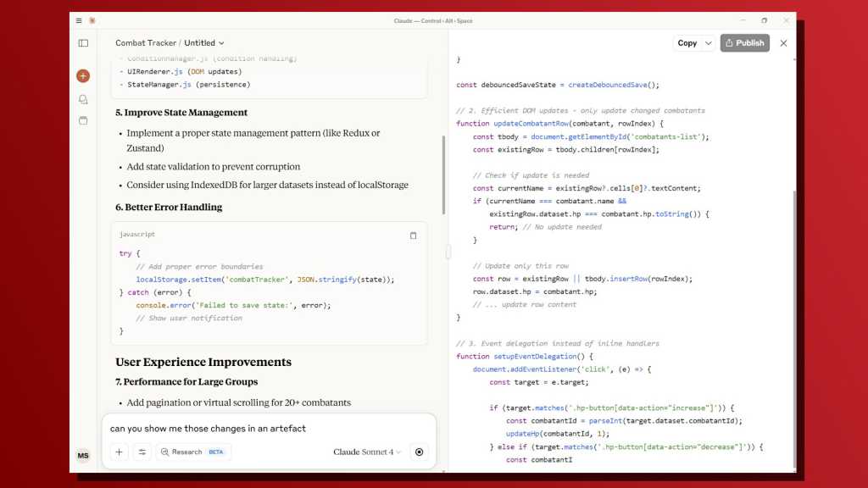Go to Combat Tracker project breadcrumb
868x488 pixels.
146,43
